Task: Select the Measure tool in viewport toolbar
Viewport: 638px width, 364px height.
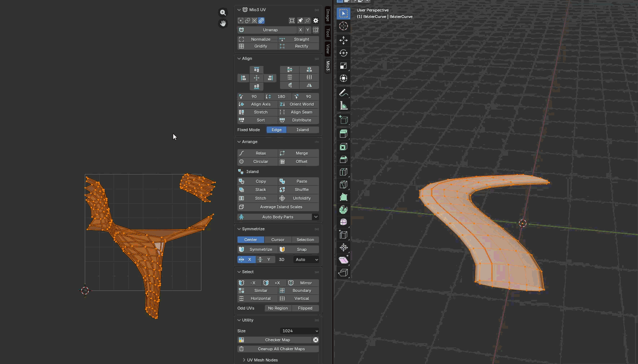Action: (343, 106)
